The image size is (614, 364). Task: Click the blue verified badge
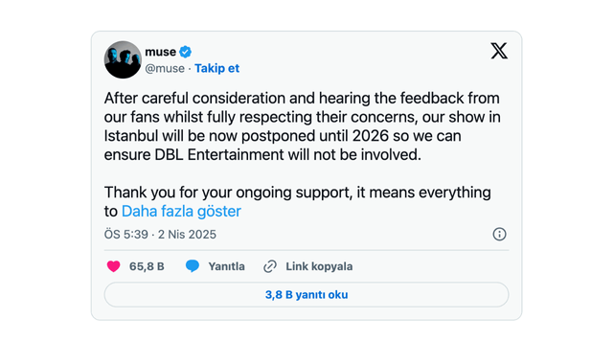pyautogui.click(x=185, y=52)
